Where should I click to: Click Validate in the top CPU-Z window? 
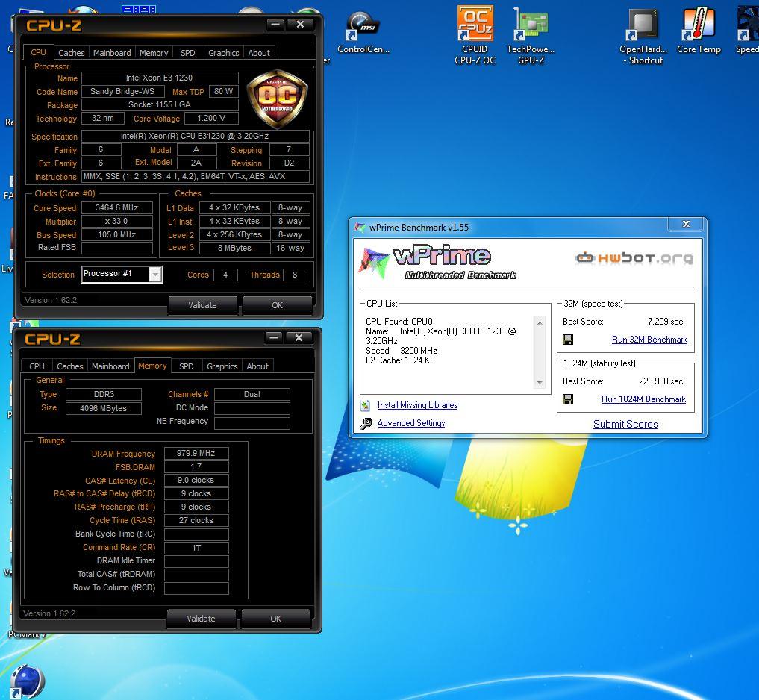[x=202, y=305]
